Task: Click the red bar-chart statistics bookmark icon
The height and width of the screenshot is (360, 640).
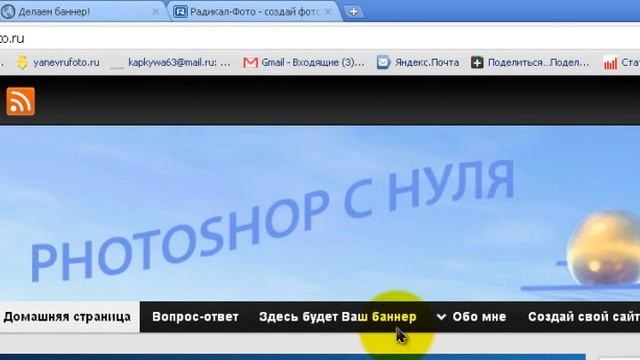Action: (x=610, y=63)
